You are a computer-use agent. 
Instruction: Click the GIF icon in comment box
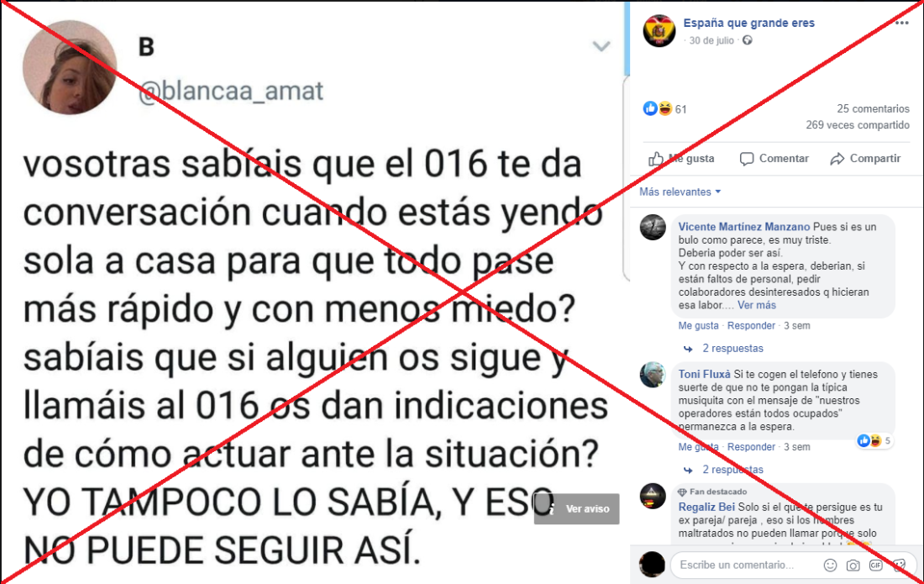[875, 566]
